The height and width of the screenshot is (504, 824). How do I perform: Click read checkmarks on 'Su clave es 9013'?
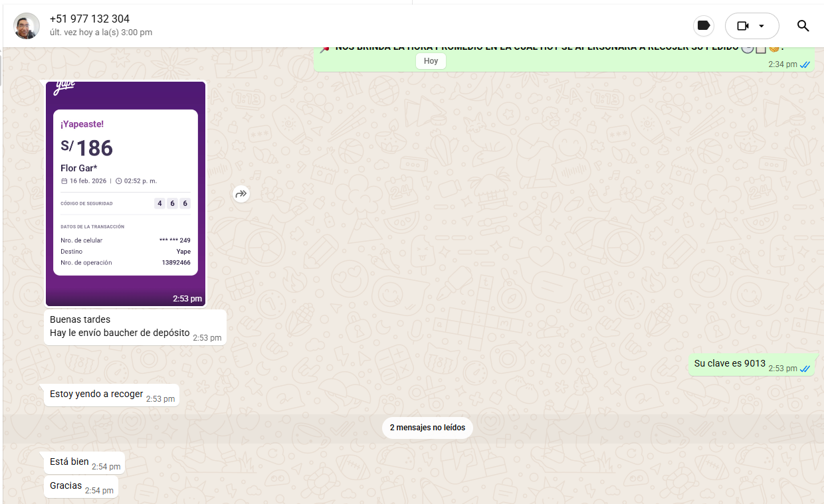805,369
